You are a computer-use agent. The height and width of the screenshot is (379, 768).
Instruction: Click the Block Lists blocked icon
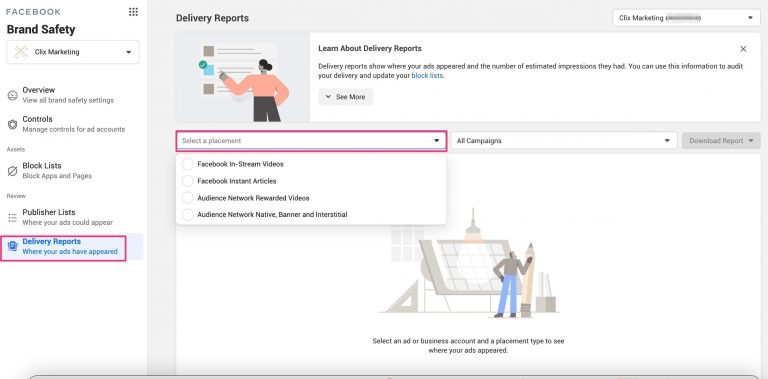click(13, 170)
